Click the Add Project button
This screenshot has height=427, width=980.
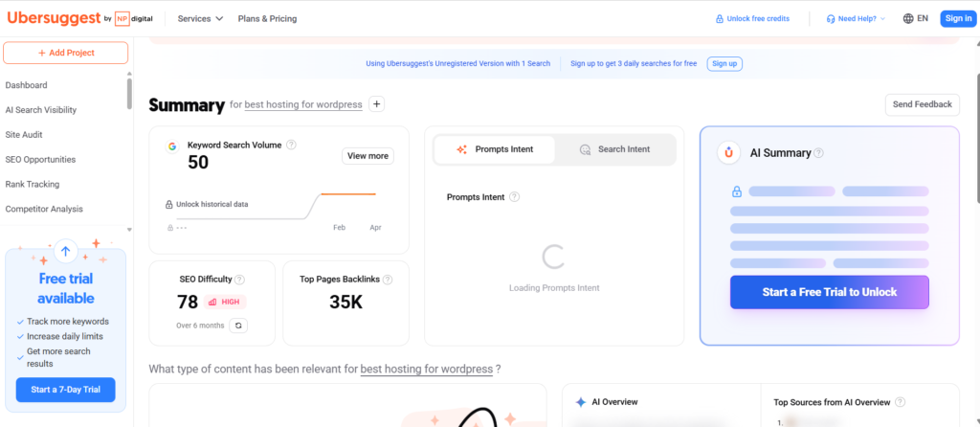click(x=66, y=54)
